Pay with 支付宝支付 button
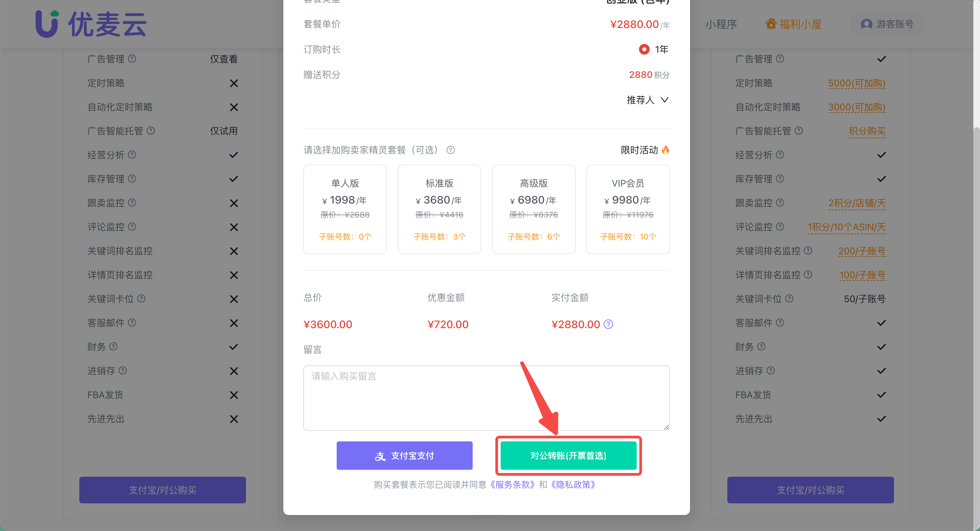Screen dimensions: 980x531 click(x=404, y=455)
